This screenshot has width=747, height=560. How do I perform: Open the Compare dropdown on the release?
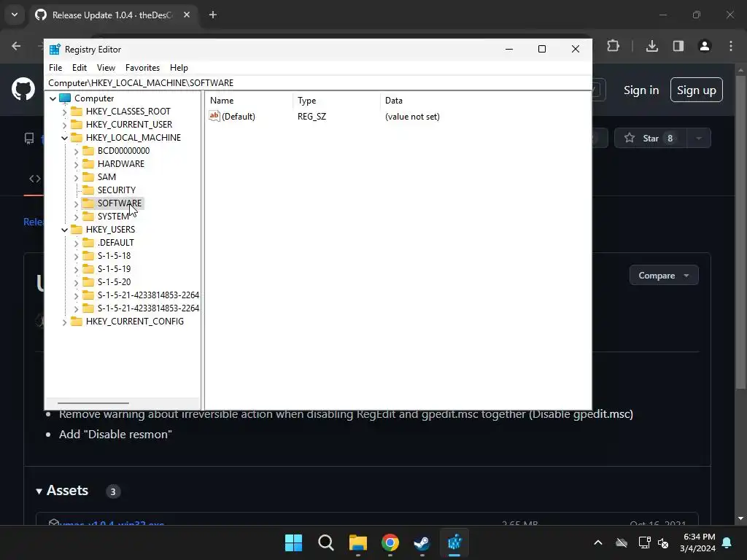click(664, 275)
